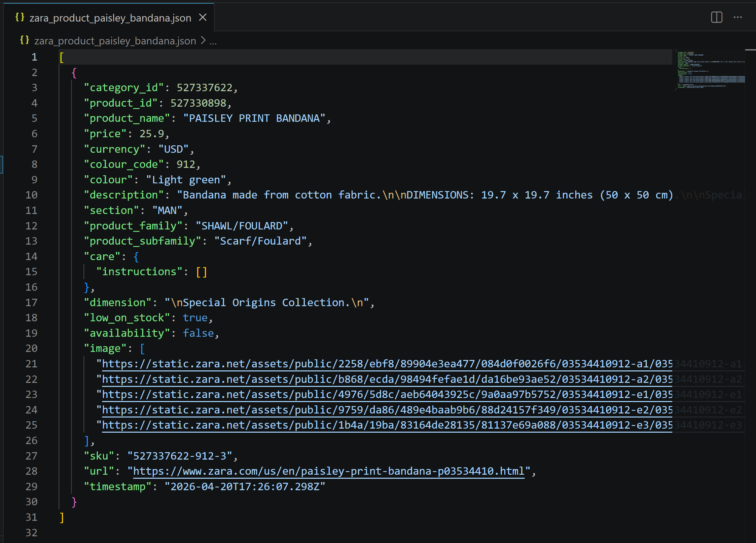Click the colour_code value 912

point(186,165)
